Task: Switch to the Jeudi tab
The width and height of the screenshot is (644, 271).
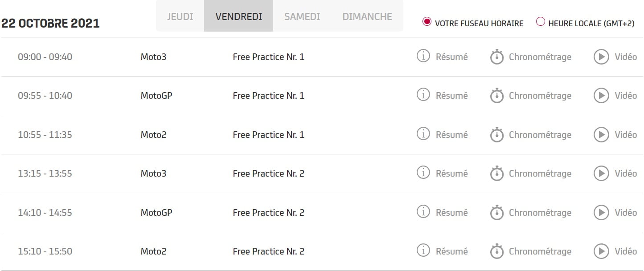Action: 180,16
